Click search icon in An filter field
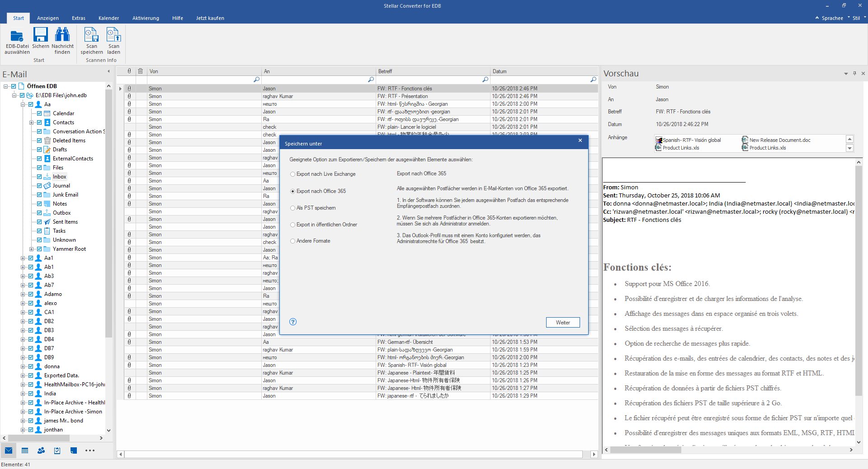 [x=371, y=80]
